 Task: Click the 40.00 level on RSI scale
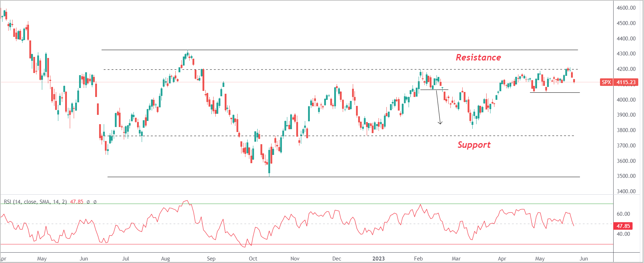(623, 234)
